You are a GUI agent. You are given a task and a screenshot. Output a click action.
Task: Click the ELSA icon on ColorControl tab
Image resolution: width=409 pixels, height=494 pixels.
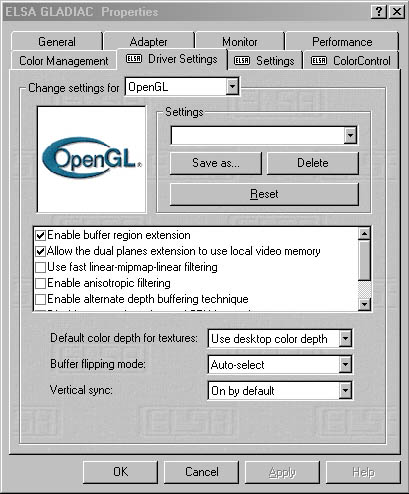point(319,61)
